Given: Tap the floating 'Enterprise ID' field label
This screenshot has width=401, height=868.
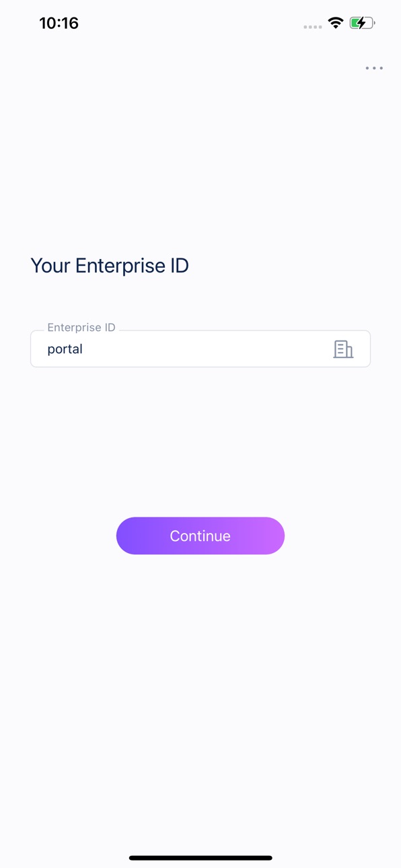Looking at the screenshot, I should pos(81,327).
